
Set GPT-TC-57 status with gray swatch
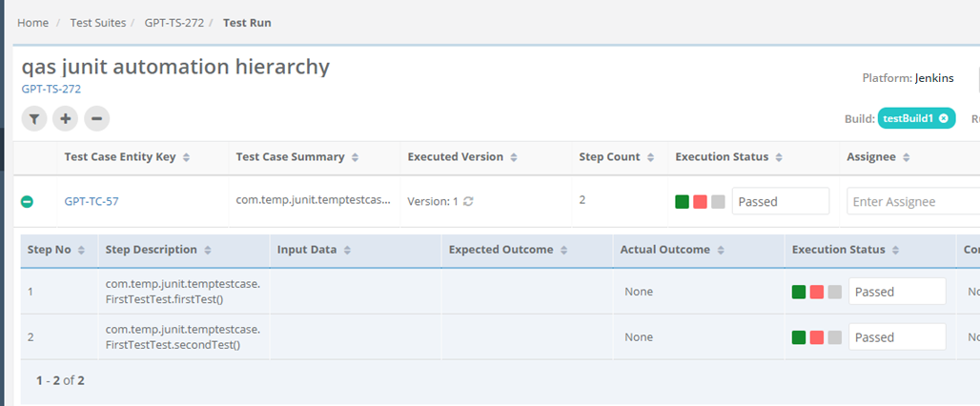tap(718, 202)
